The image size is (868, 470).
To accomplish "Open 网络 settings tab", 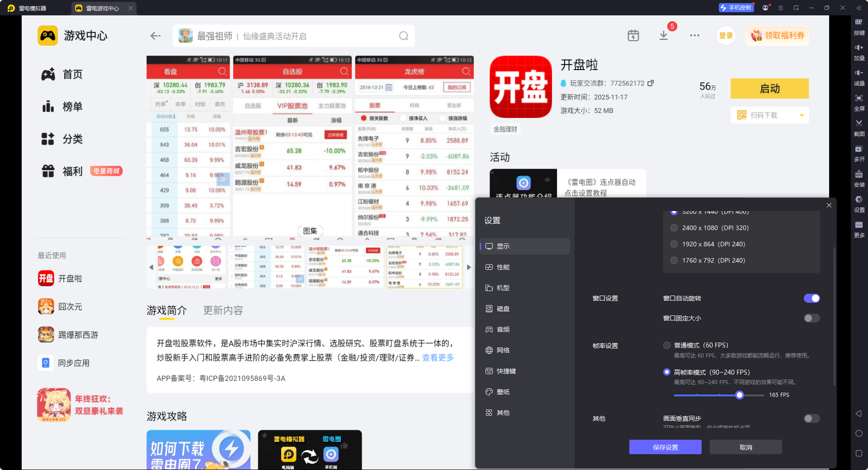I will click(525, 350).
